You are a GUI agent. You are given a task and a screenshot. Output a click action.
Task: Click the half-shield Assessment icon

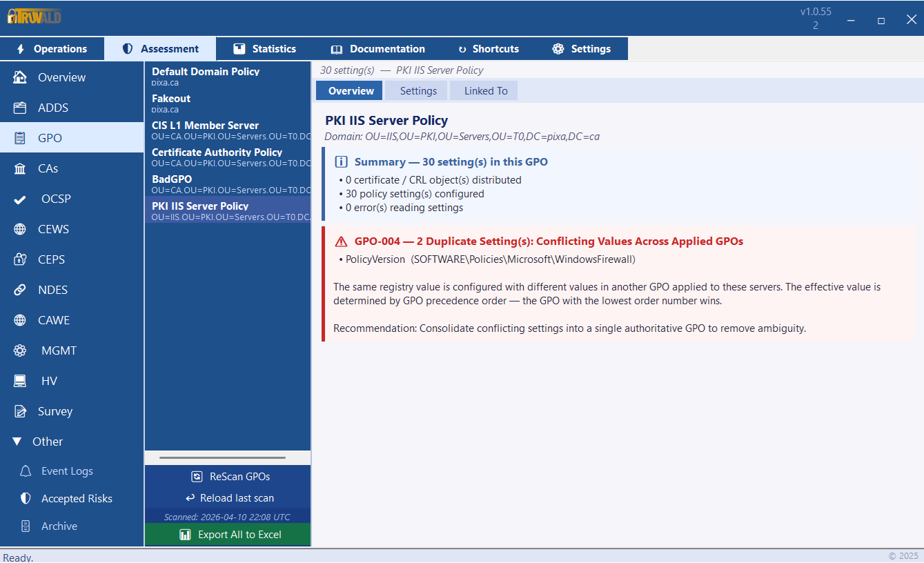pos(128,49)
